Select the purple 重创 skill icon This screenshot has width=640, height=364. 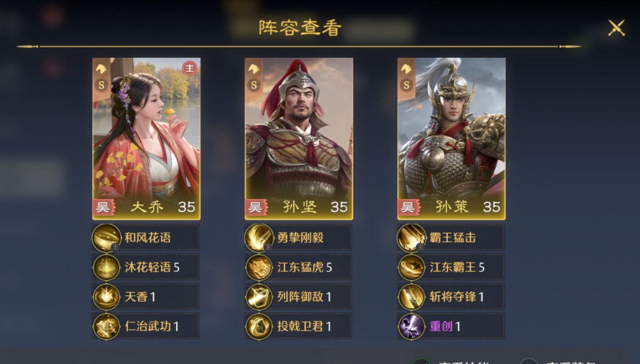pos(412,326)
